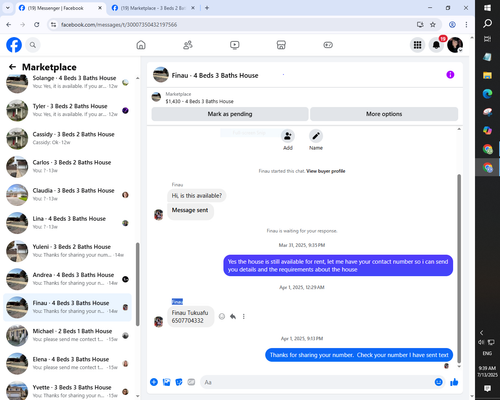This screenshot has height=400, width=500.
Task: Open Chrome's three-dot menu
Action: 466,25
